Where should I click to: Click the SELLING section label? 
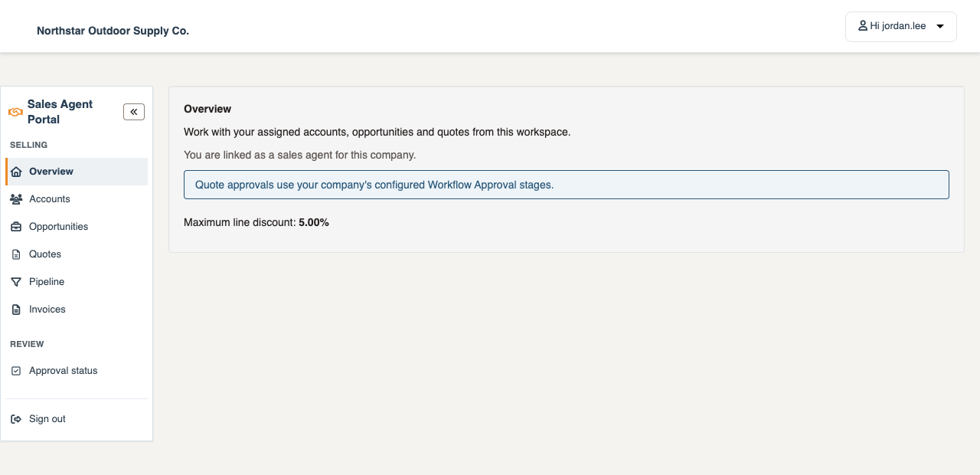coord(29,145)
